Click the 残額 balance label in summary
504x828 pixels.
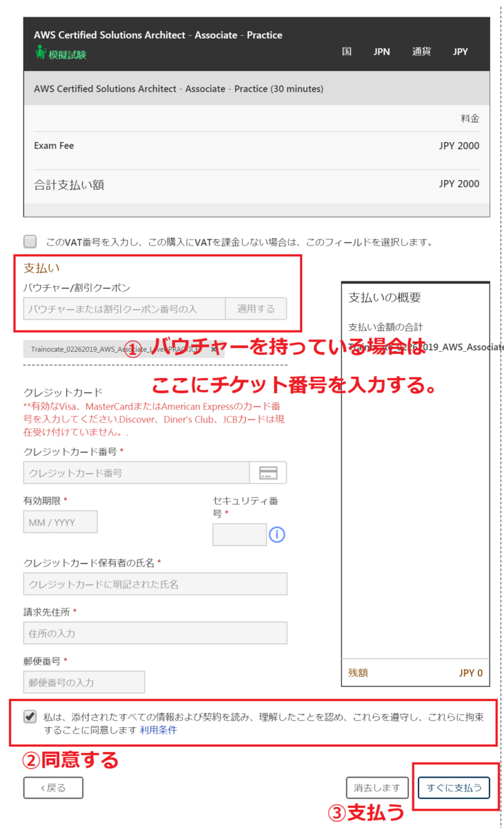click(x=358, y=673)
